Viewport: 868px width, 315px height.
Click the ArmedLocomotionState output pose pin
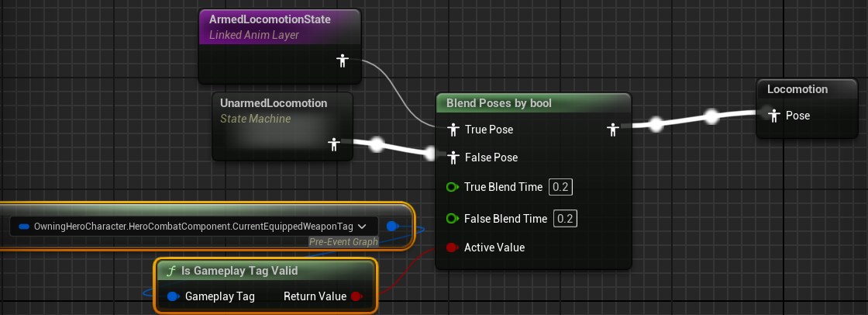pos(343,61)
